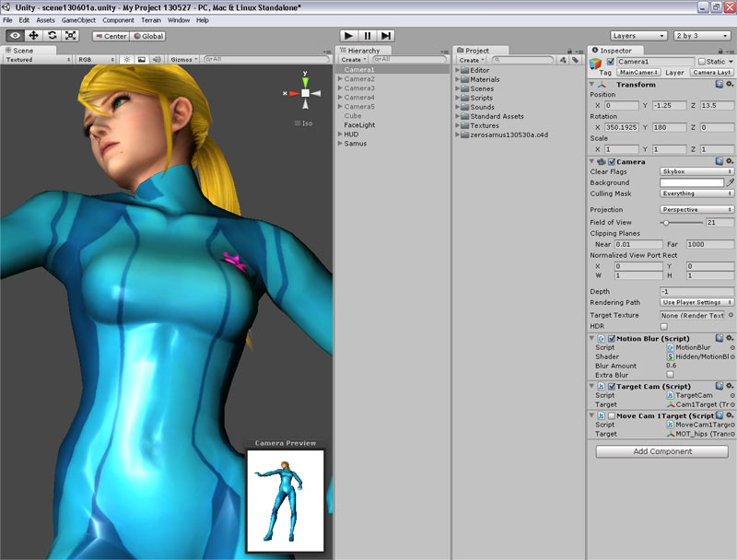
Task: Open the Background color swatch
Action: [x=692, y=182]
